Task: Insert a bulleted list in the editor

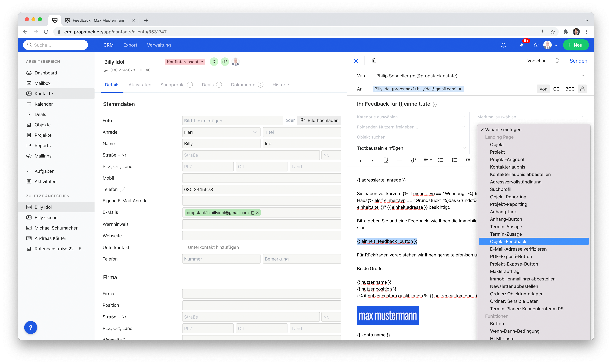Action: pos(441,160)
